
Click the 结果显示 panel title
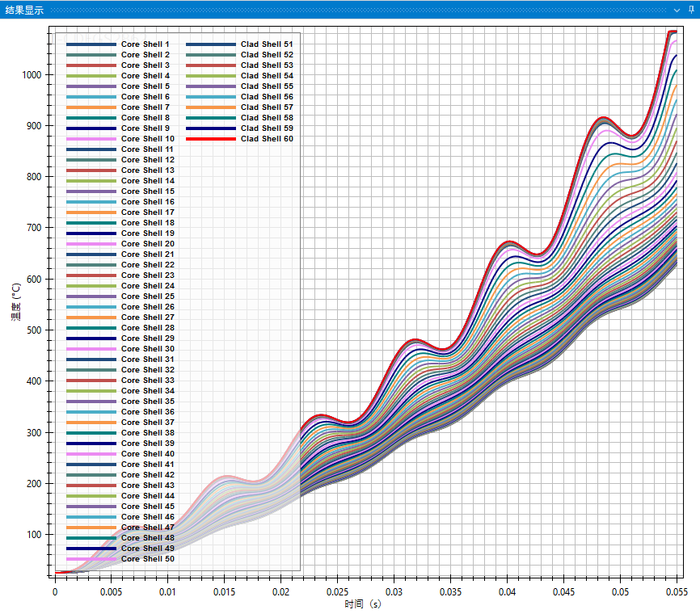click(24, 10)
